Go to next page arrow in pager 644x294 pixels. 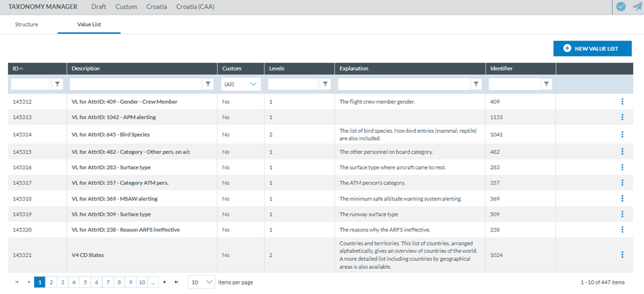coord(165,282)
